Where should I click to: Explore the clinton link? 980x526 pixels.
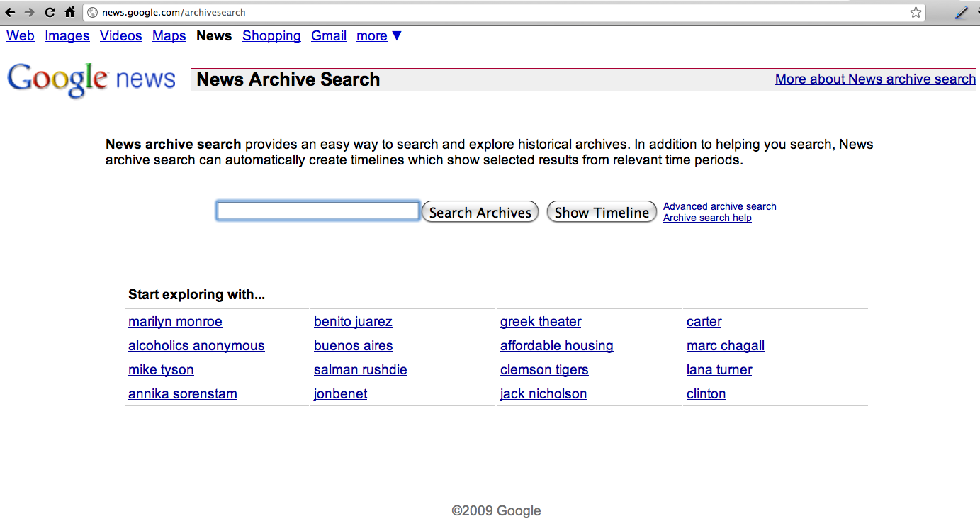[x=706, y=393]
